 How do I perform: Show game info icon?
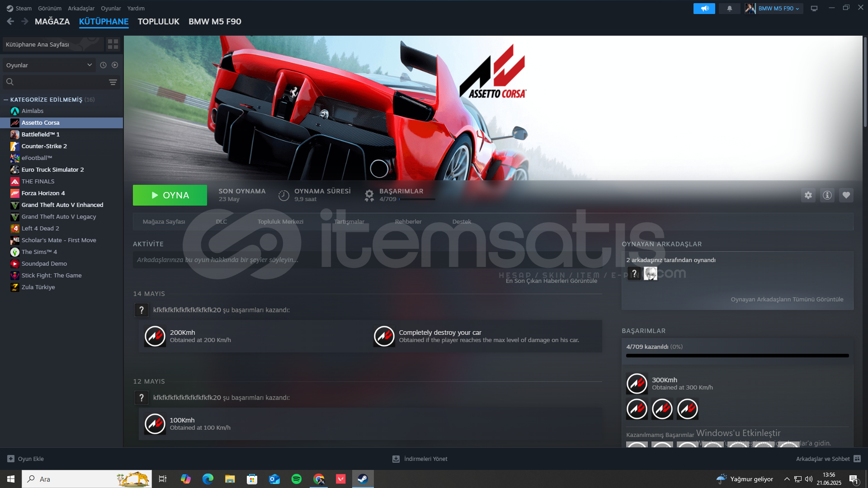(827, 195)
